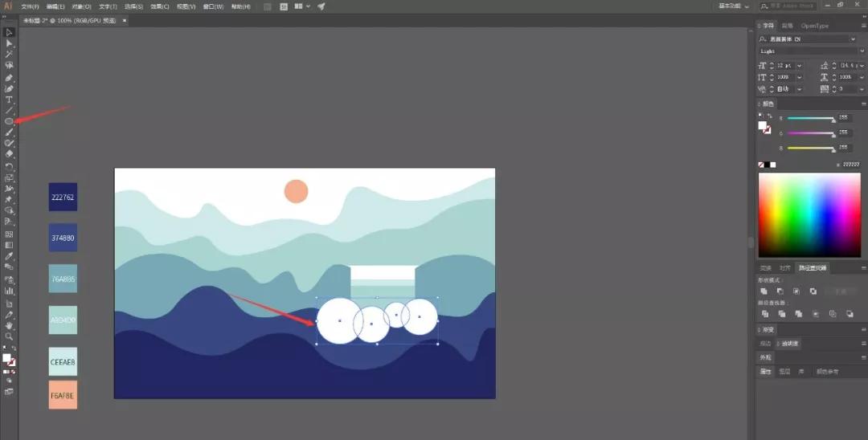Open the Edit (编辑) menu

[55, 6]
